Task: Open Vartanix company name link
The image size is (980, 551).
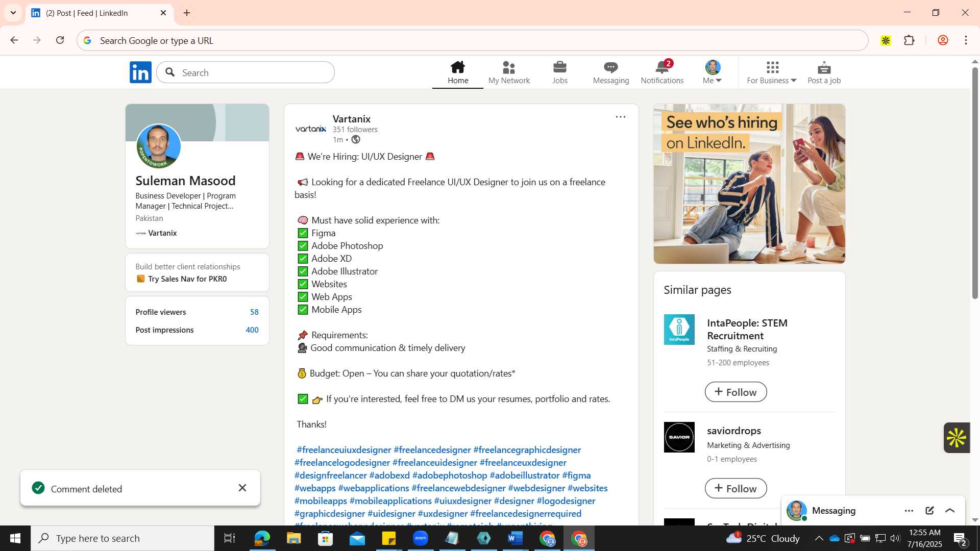Action: click(x=351, y=119)
